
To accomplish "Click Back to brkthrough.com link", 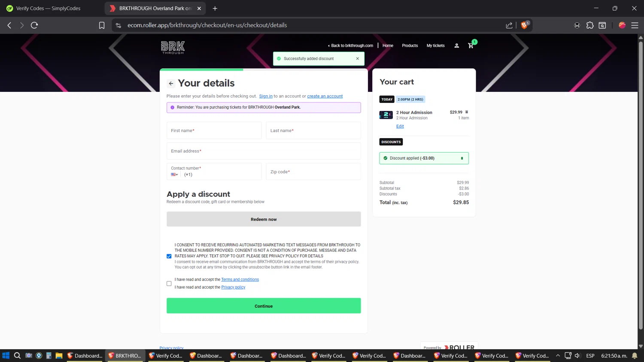I will tap(350, 45).
